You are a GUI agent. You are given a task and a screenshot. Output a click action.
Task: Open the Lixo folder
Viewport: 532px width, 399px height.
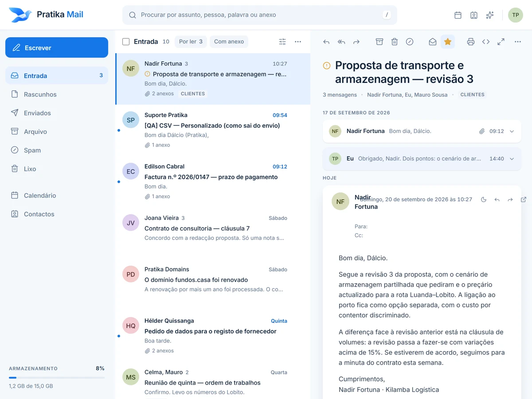[57, 169]
